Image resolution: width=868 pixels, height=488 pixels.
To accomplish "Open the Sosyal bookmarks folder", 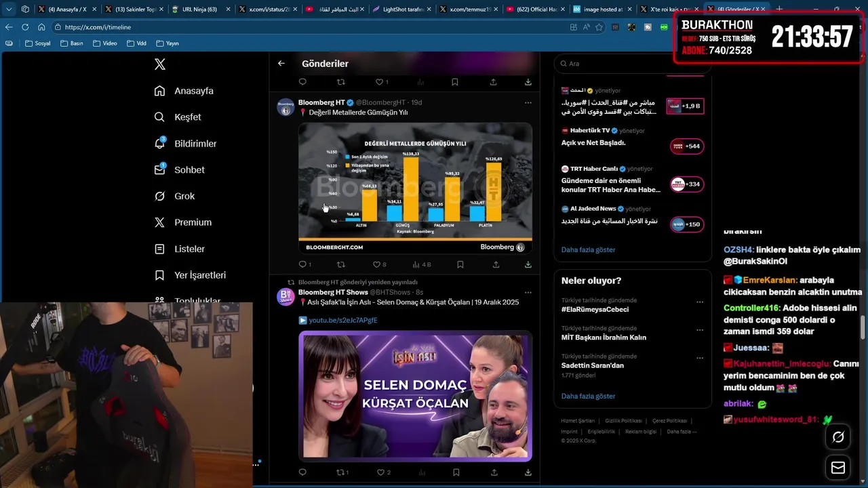I will click(37, 43).
